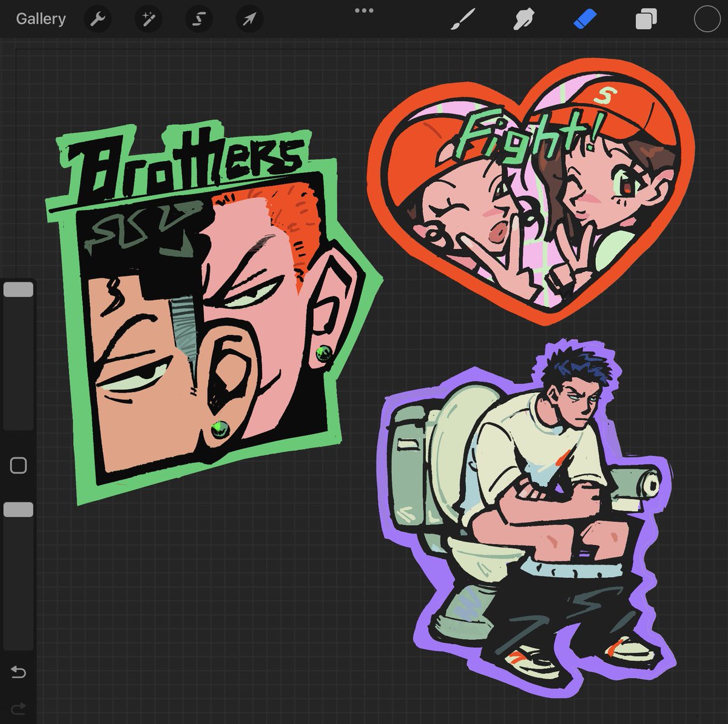Activate the Selection tool
728x724 pixels.
point(198,18)
